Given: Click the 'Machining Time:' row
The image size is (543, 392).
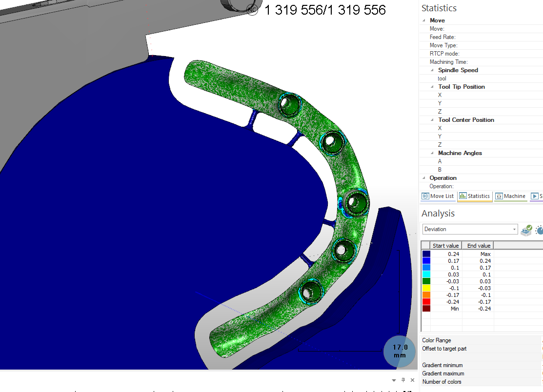Looking at the screenshot, I should (x=482, y=62).
